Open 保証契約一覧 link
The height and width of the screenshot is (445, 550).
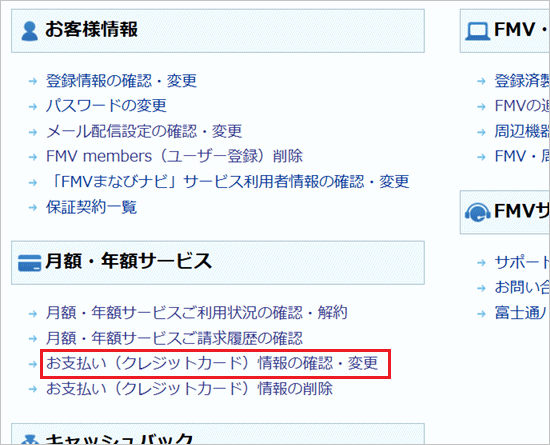(91, 207)
